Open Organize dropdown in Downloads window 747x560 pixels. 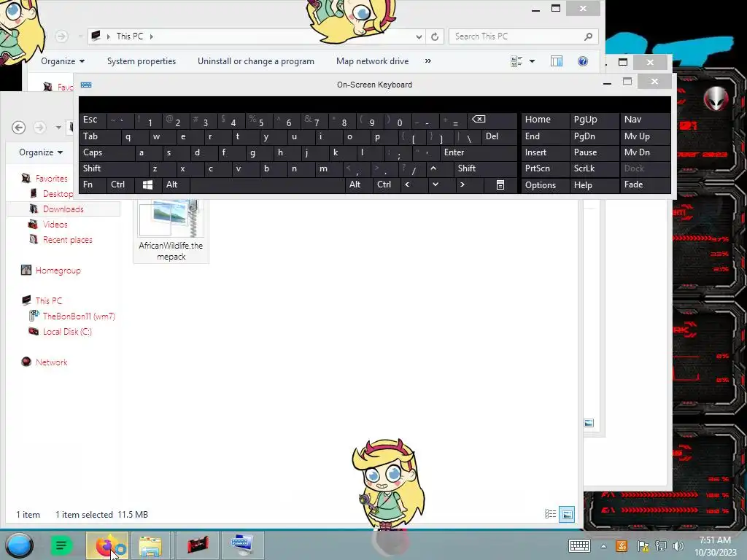(41, 152)
